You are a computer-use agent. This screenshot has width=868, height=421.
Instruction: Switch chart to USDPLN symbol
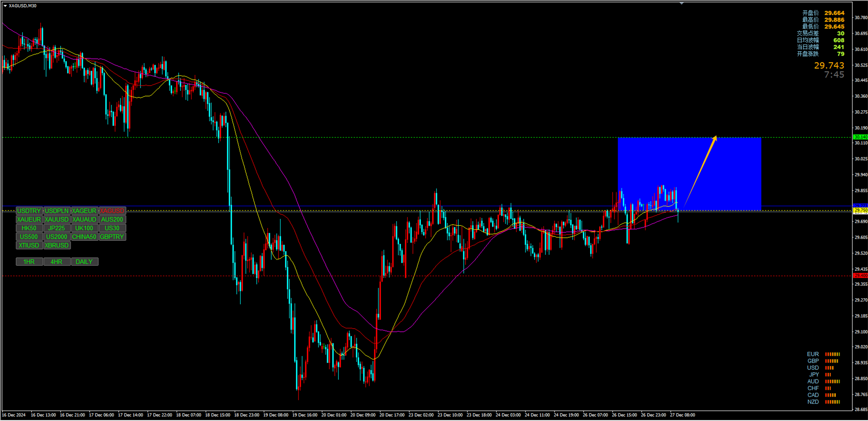pyautogui.click(x=57, y=211)
